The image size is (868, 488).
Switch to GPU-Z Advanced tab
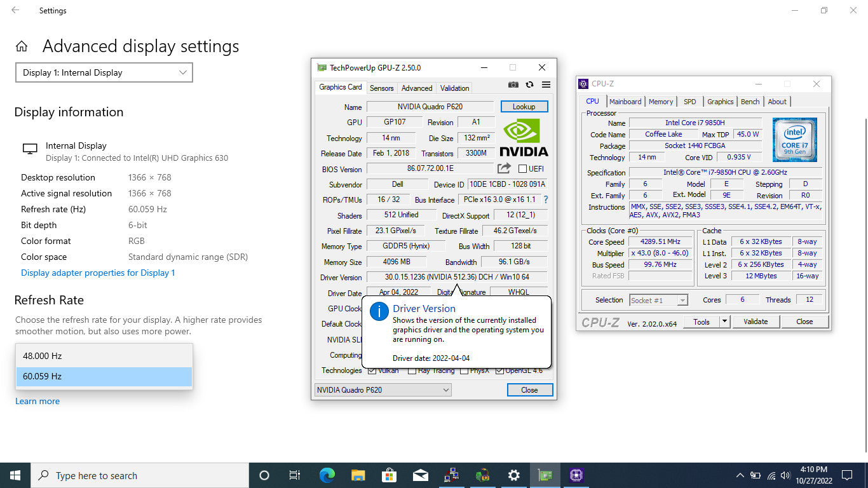pos(417,88)
